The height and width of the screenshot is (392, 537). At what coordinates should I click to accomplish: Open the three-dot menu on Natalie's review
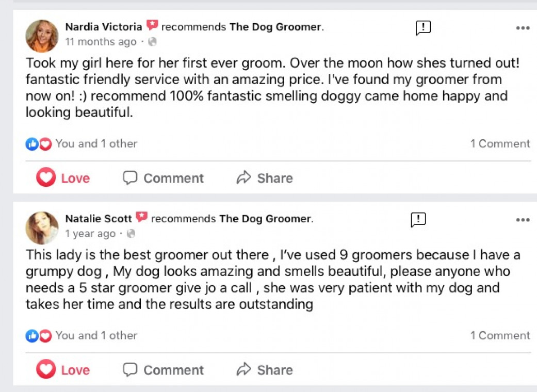pos(523,220)
